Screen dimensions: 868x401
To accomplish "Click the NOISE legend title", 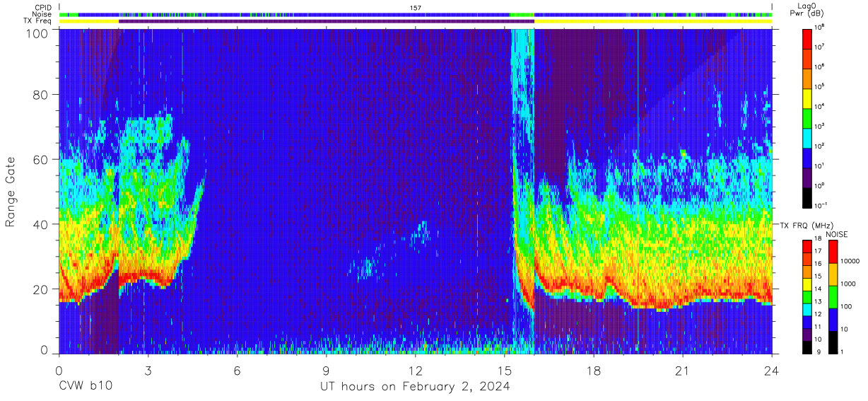I will point(836,234).
